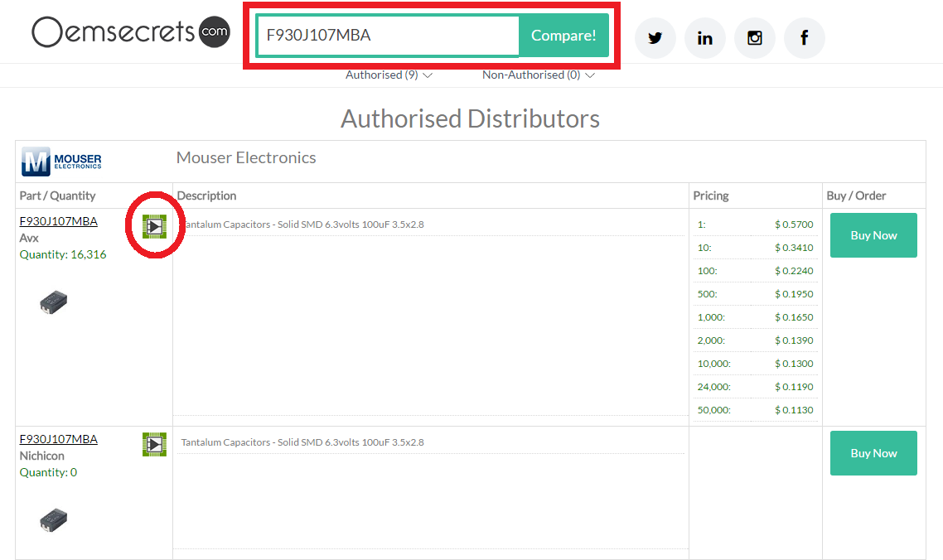This screenshot has width=943, height=560.
Task: Click the Authorised Distributors heading
Action: 471,118
